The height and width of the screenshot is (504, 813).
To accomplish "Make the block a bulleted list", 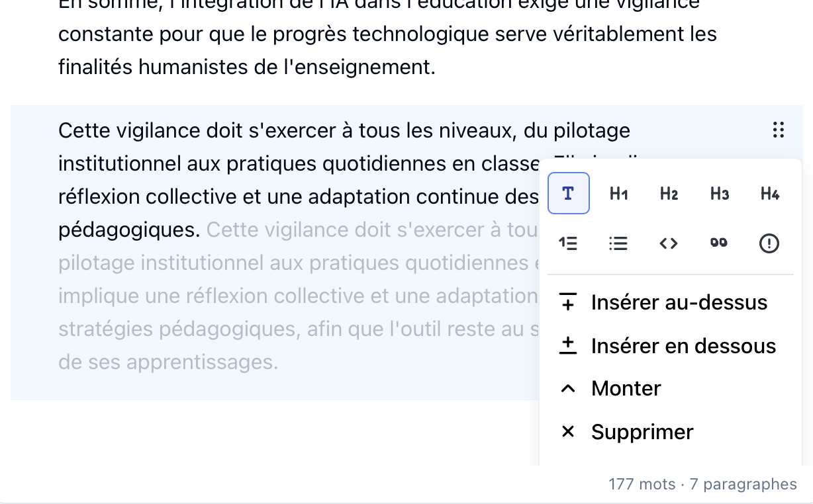I will coord(618,243).
